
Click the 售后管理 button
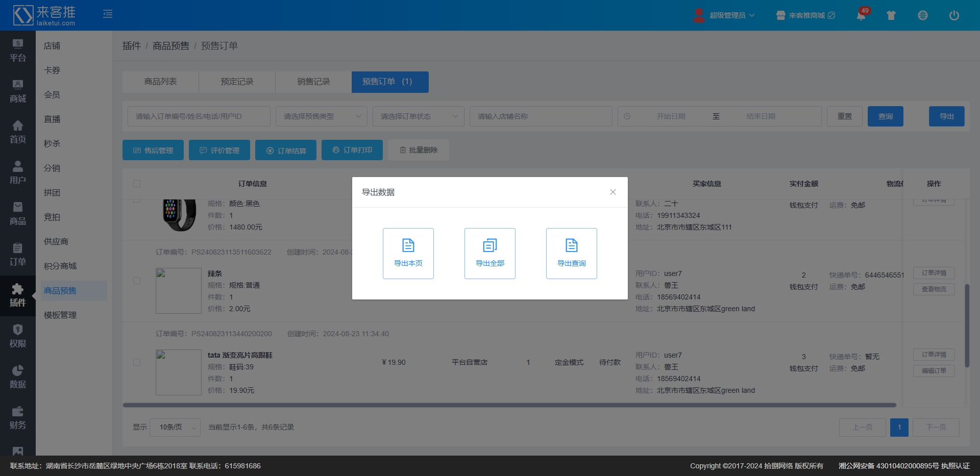coord(153,151)
